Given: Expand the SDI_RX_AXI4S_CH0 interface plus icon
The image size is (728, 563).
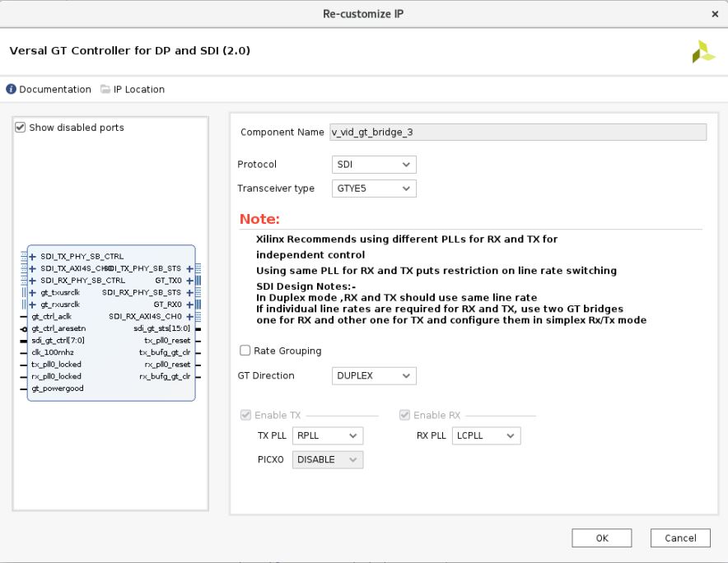Looking at the screenshot, I should 189,316.
